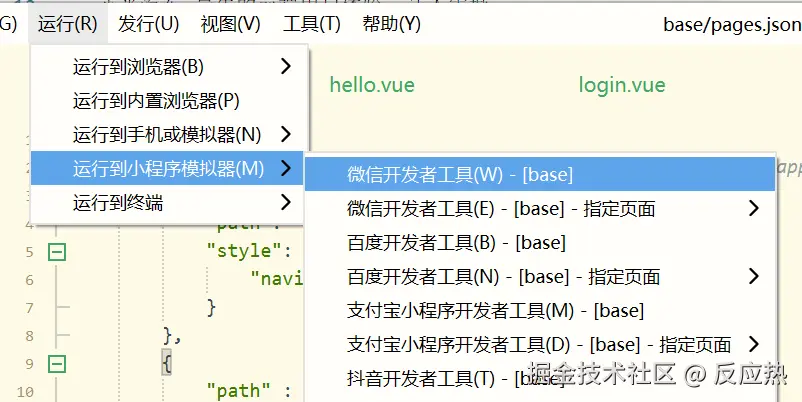Viewport: 802px width, 402px height.
Task: Select 运行到浏览器(B) menu entry
Action: [x=169, y=66]
